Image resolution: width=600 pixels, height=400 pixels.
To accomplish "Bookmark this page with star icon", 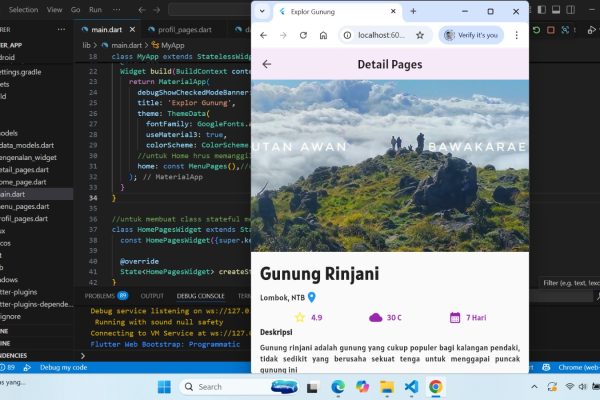I will coord(420,35).
